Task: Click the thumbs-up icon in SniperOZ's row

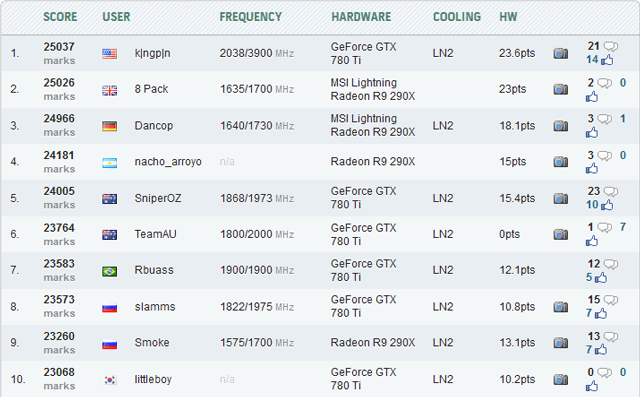Action: pyautogui.click(x=607, y=205)
